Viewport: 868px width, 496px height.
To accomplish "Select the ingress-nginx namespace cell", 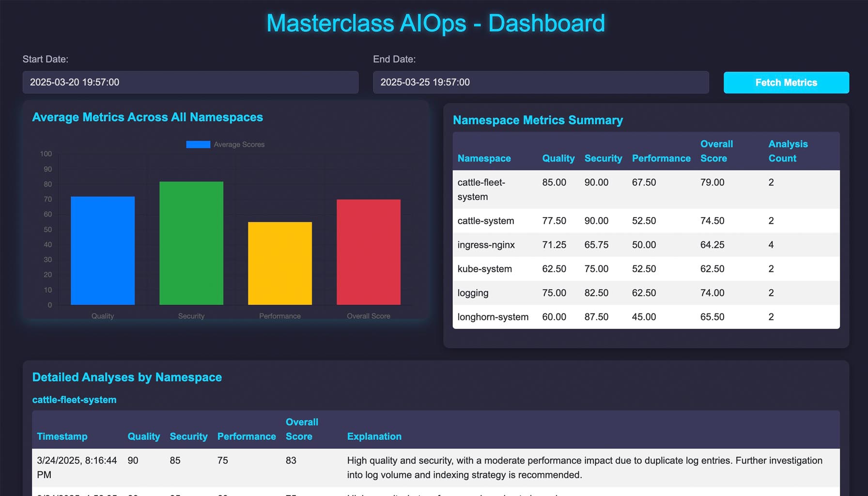I will click(486, 245).
